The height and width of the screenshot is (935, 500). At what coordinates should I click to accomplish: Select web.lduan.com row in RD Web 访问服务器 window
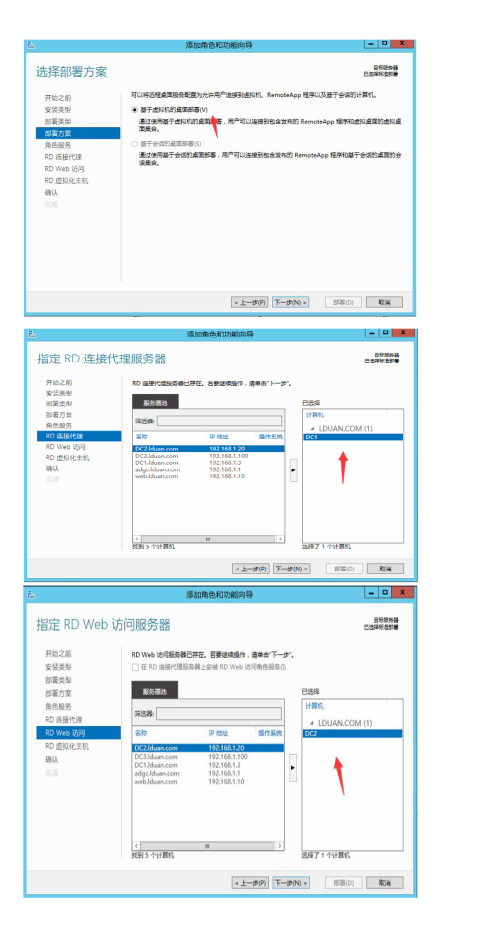tap(209, 781)
